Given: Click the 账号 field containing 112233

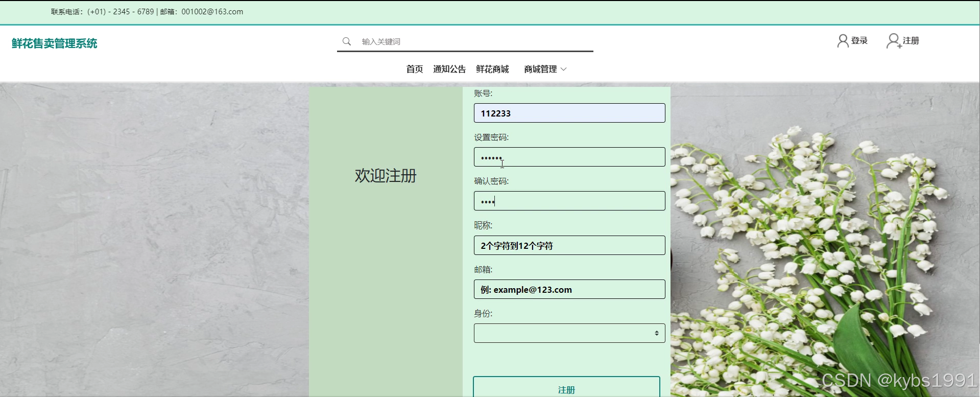Looking at the screenshot, I should point(569,113).
